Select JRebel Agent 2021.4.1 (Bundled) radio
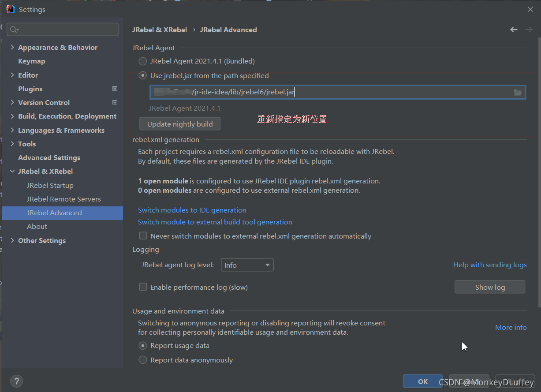 pyautogui.click(x=143, y=61)
